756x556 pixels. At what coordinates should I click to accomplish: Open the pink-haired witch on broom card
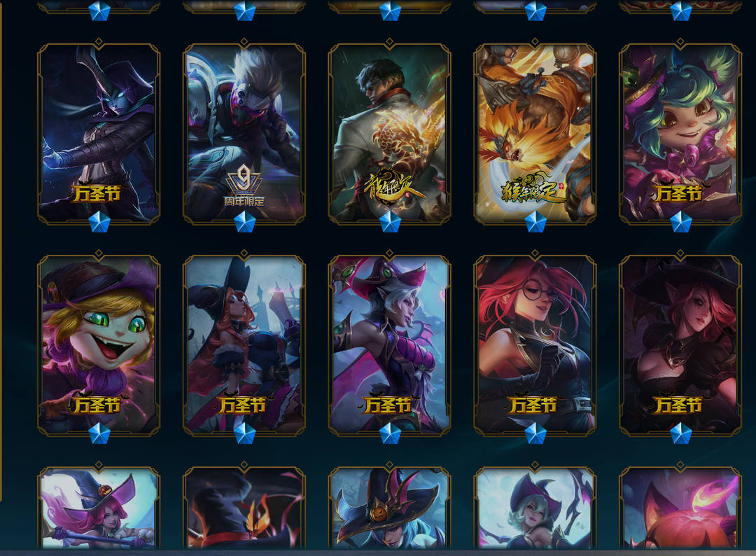pos(99,508)
